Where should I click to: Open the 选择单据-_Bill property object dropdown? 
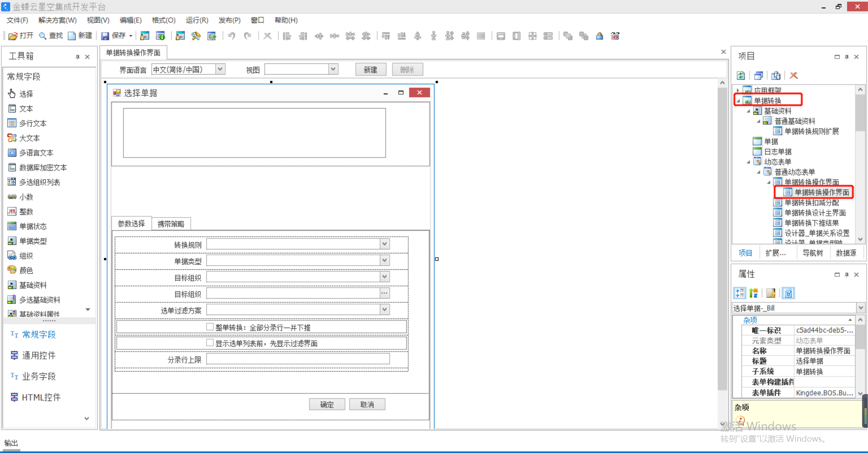(x=860, y=308)
